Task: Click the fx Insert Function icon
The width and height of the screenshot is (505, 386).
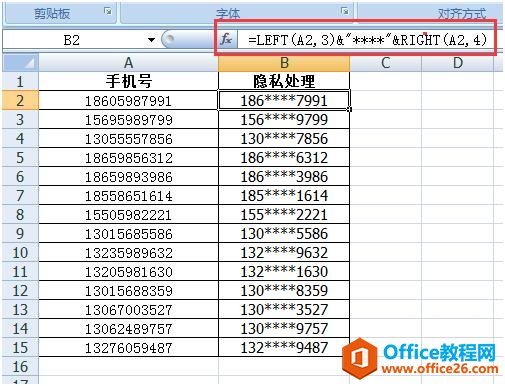Action: [x=226, y=40]
